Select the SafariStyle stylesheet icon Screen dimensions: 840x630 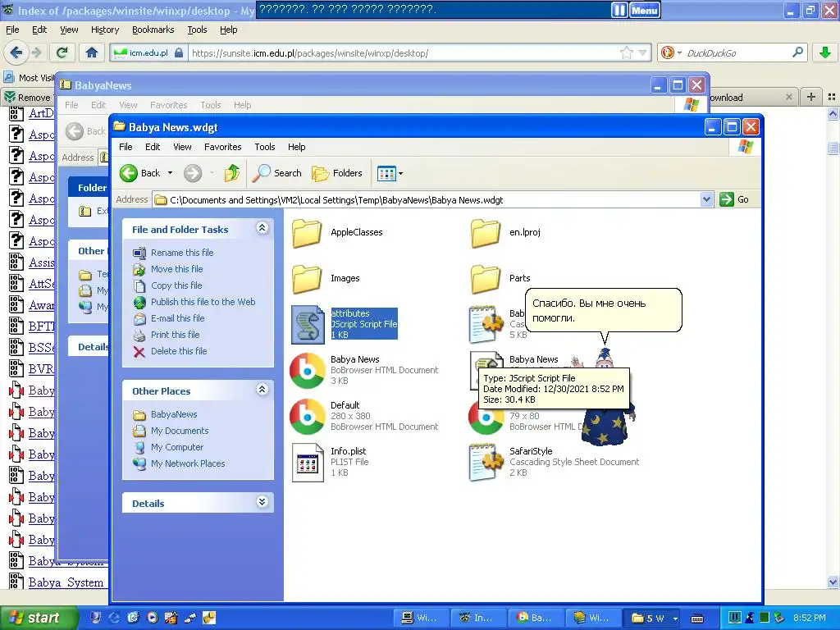pos(486,463)
